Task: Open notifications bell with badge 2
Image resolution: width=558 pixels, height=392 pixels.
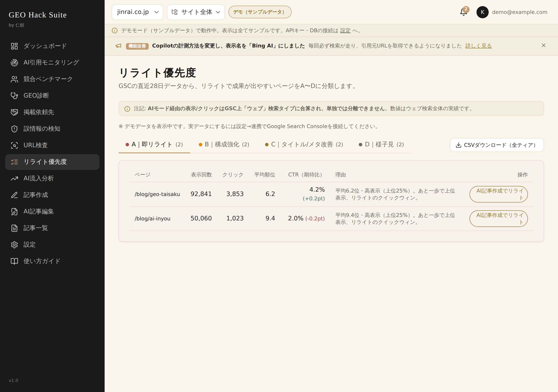Action: tap(464, 12)
